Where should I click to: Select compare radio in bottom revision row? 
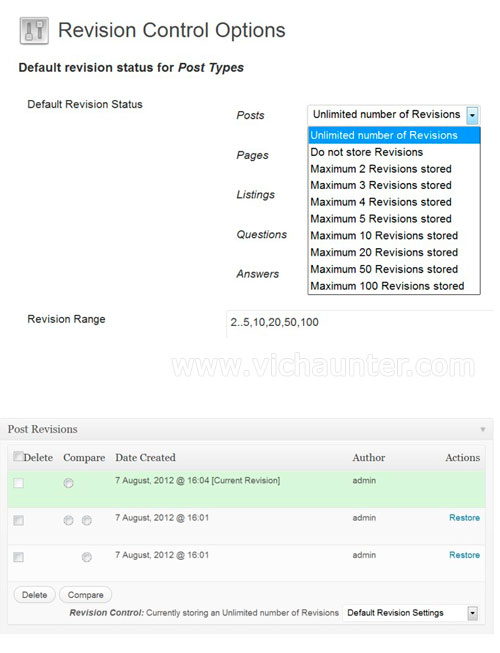click(87, 557)
